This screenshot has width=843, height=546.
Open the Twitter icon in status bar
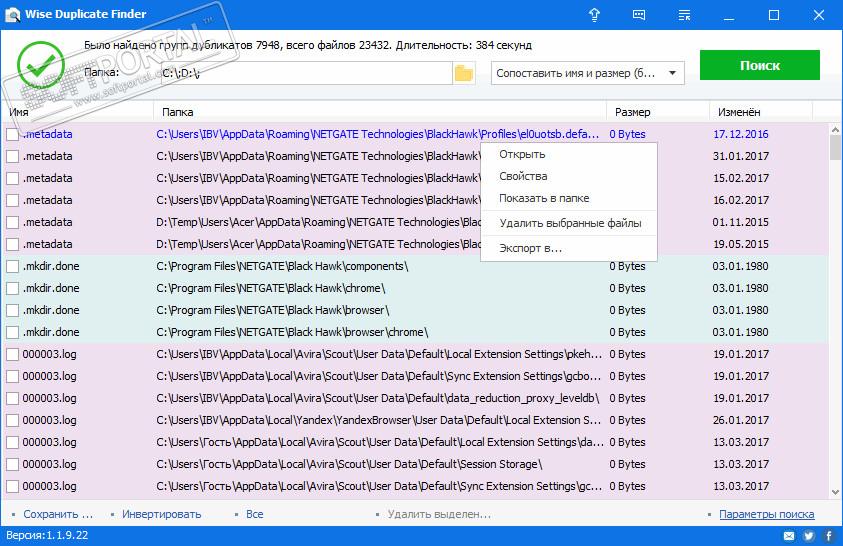[x=809, y=536]
